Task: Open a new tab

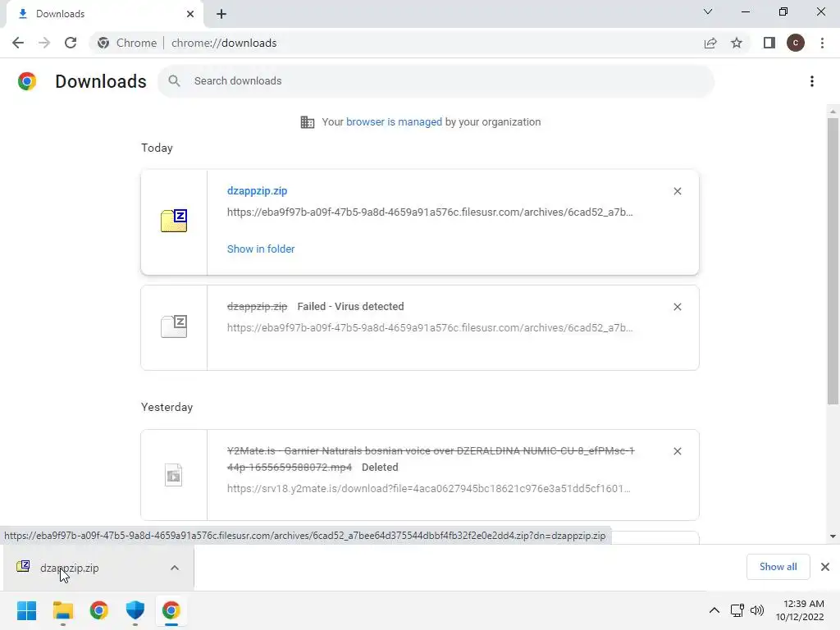Action: pos(221,14)
